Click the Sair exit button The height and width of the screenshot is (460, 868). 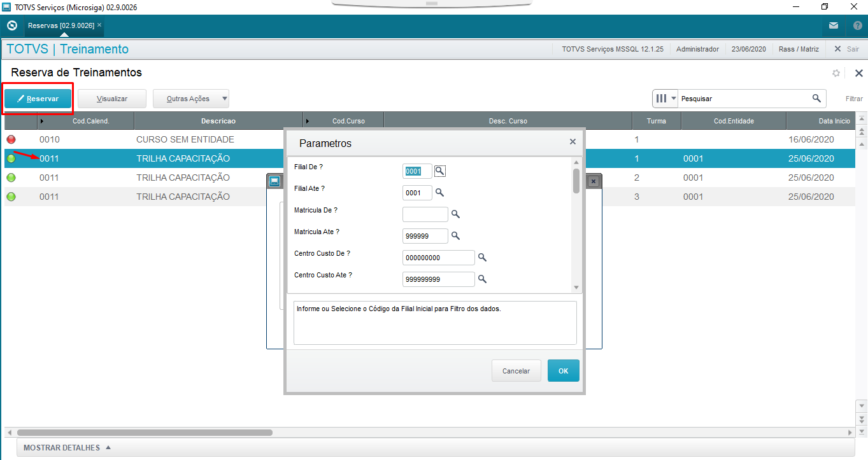tap(846, 49)
